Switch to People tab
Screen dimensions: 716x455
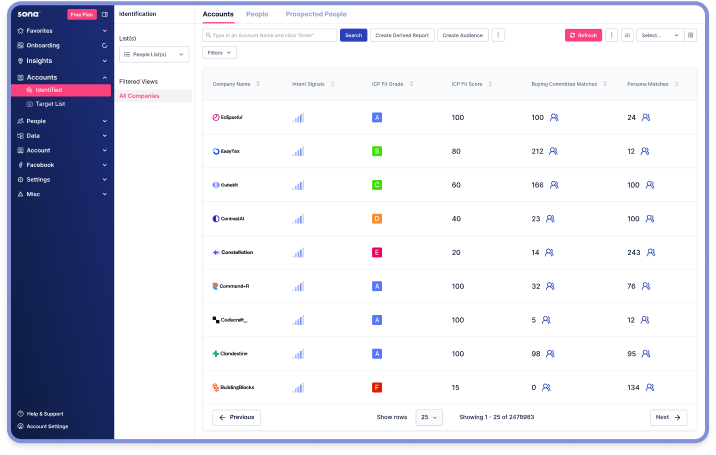(x=257, y=14)
